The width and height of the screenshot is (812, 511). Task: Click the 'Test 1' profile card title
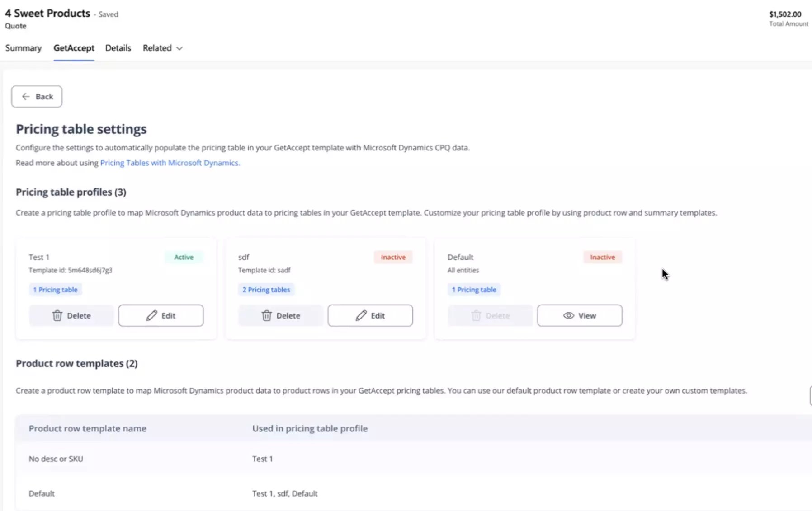[39, 257]
